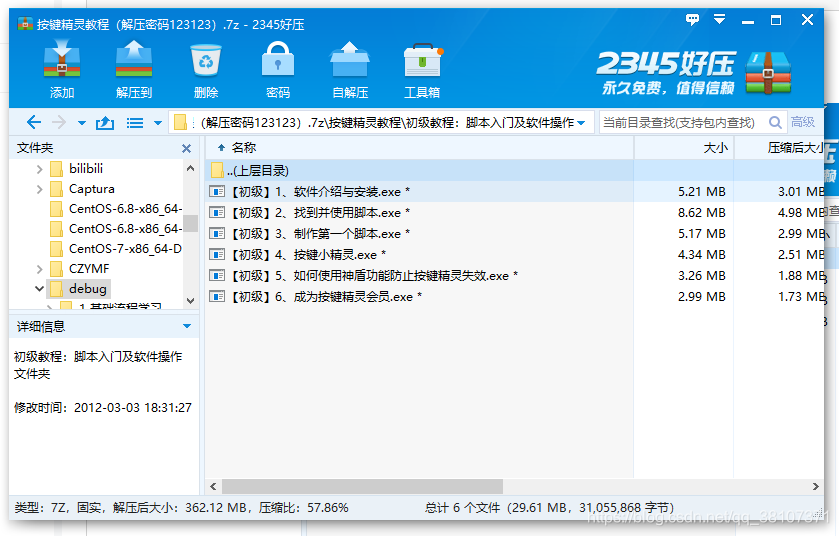This screenshot has width=839, height=536.
Task: Sort by 名称 column header
Action: pyautogui.click(x=420, y=148)
